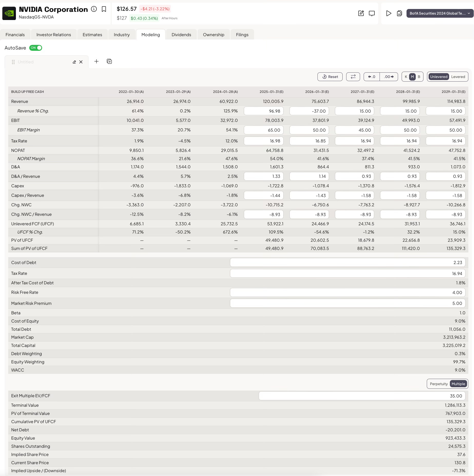Open the edit note icon

point(361,13)
